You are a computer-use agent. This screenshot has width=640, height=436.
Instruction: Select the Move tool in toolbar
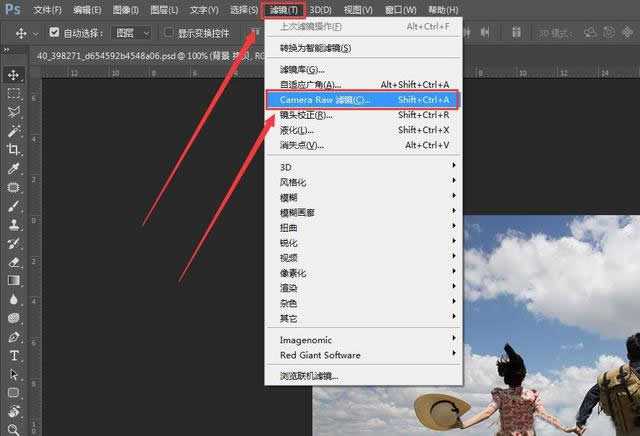point(14,75)
